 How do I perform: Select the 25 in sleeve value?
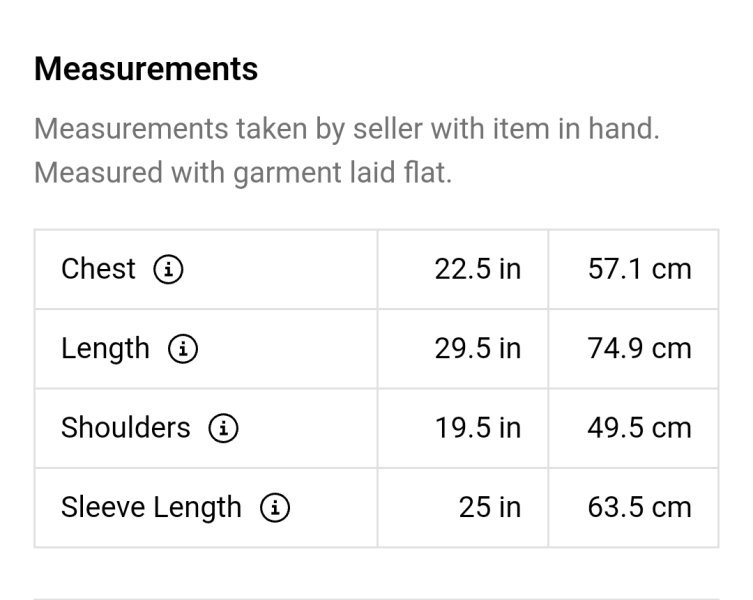point(490,507)
